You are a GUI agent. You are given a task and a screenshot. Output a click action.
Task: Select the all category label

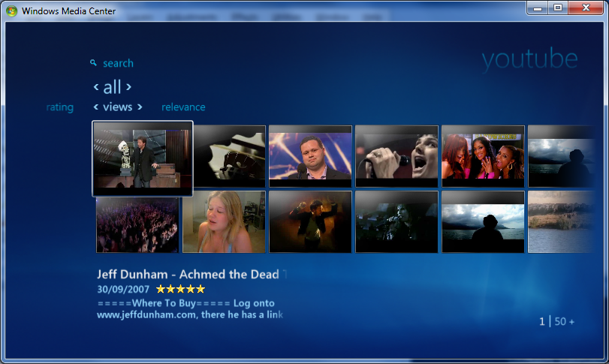pos(112,87)
